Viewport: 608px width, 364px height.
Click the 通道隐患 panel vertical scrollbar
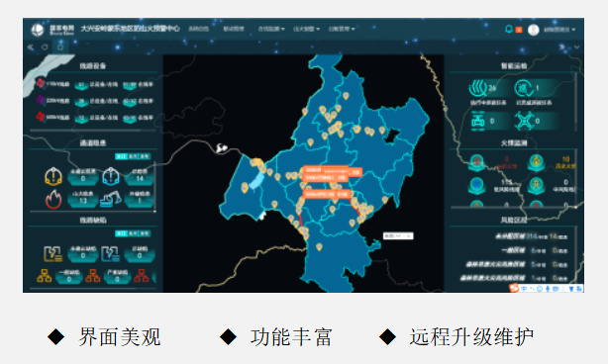coord(155,186)
